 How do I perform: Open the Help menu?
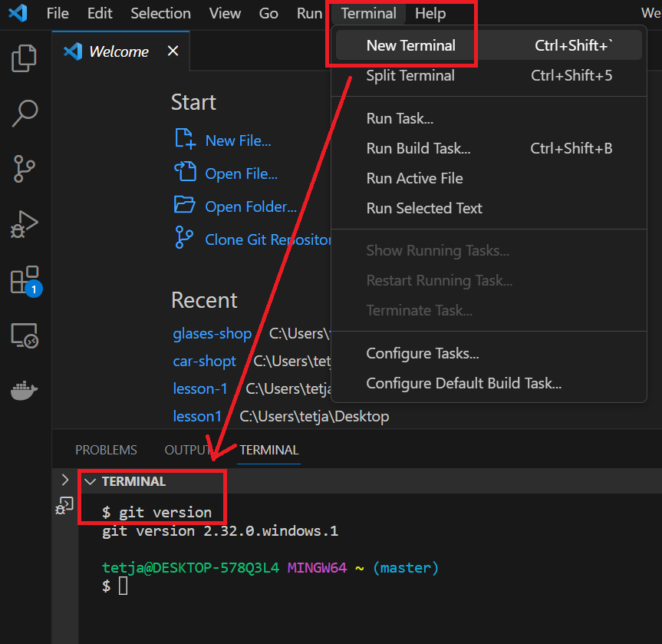[x=430, y=14]
